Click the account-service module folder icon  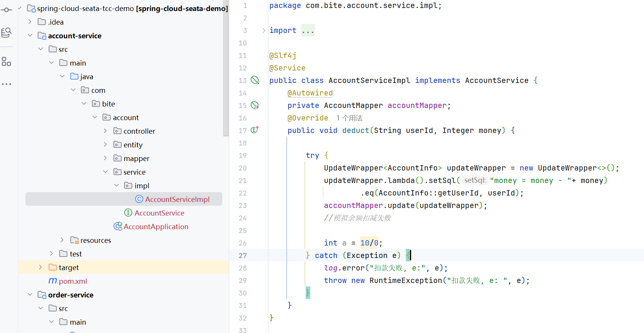(x=42, y=36)
